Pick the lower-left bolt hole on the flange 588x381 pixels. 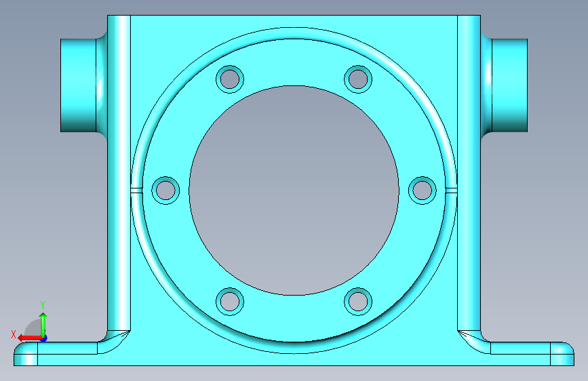coord(230,302)
